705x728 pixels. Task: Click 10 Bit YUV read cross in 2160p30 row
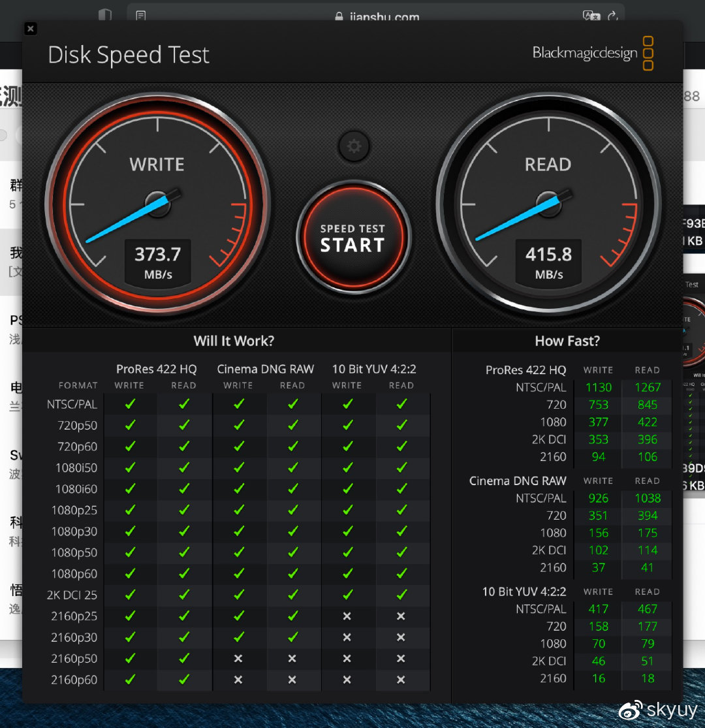point(401,637)
